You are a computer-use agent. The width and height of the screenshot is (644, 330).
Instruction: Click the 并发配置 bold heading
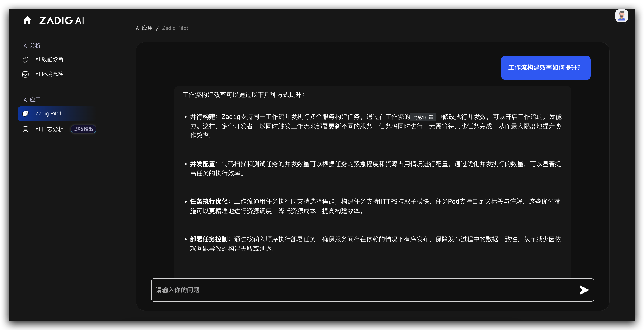[x=203, y=164]
